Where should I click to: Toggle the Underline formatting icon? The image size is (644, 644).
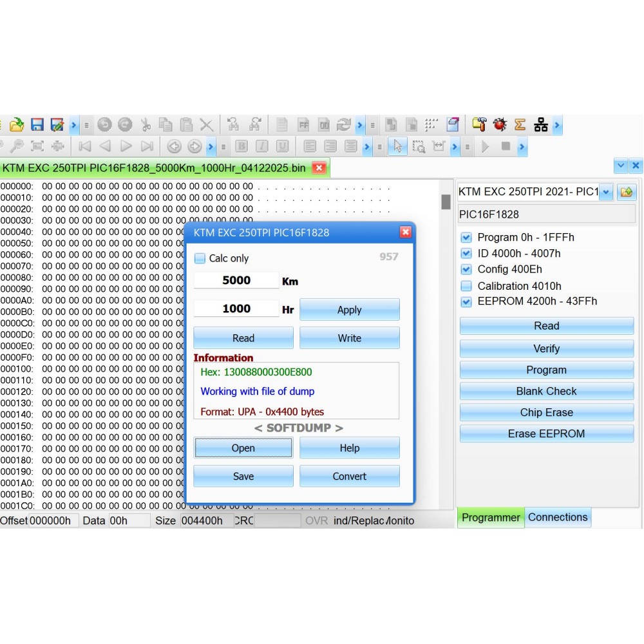pos(282,146)
